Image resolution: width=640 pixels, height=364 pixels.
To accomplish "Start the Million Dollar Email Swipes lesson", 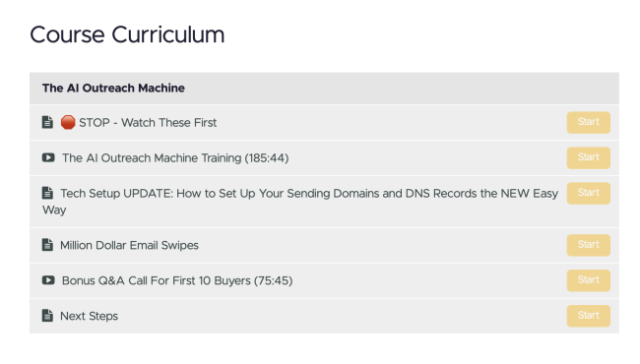I will point(588,245).
